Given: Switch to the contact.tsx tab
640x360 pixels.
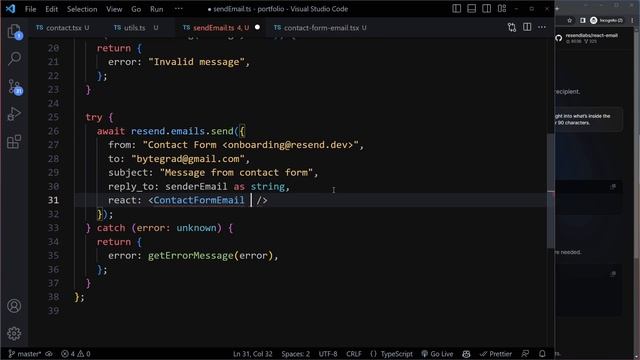Looking at the screenshot, I should click(64, 28).
